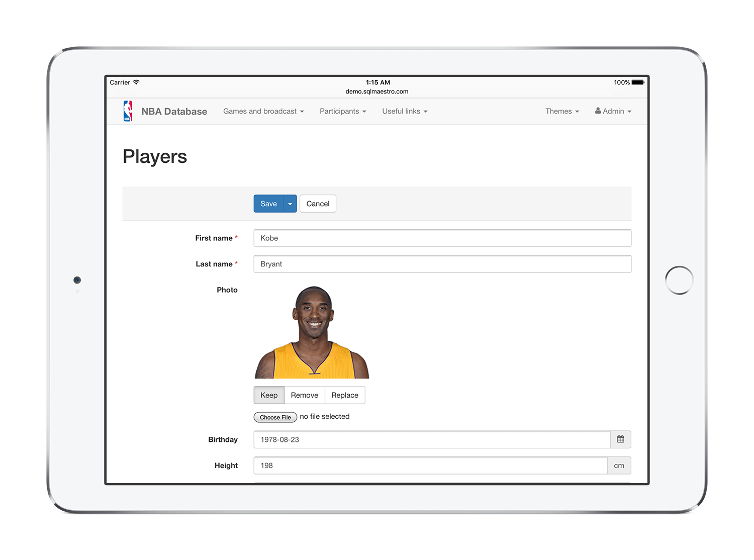This screenshot has height=560, width=754.
Task: Click the player photo thumbnail
Action: pyautogui.click(x=312, y=332)
